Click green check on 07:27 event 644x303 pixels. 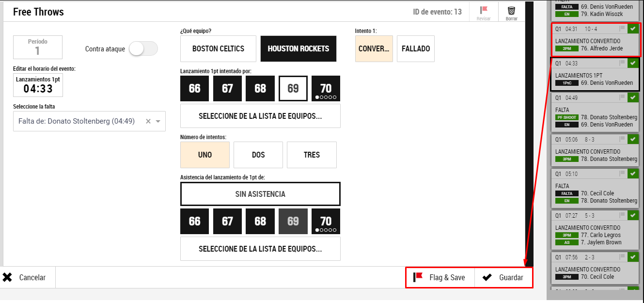(633, 215)
